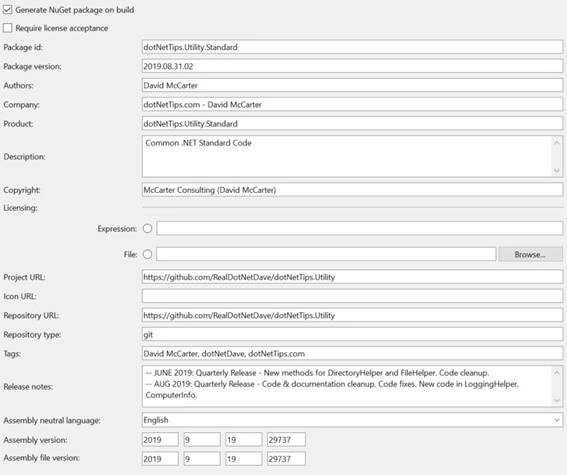Select the Expression licensing radio button
567x475 pixels.
(147, 228)
